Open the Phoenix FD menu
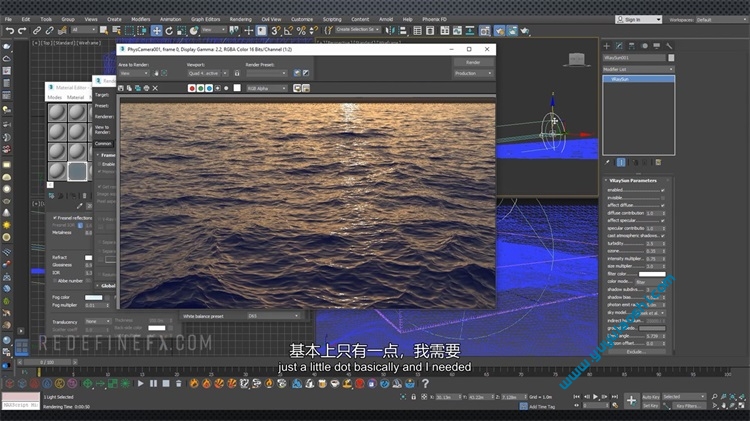Image resolution: width=750 pixels, height=421 pixels. 434,19
